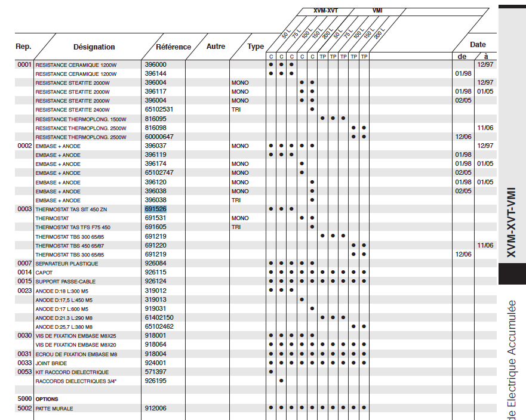Click "ANODE D:18 L:300 M5" designation

click(61, 291)
